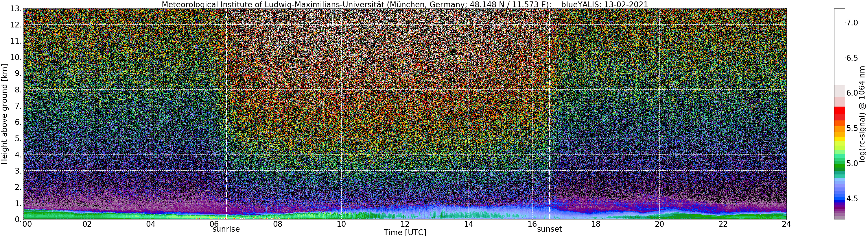
Task: Click the '6.' height axis tick label
Action: (x=18, y=122)
